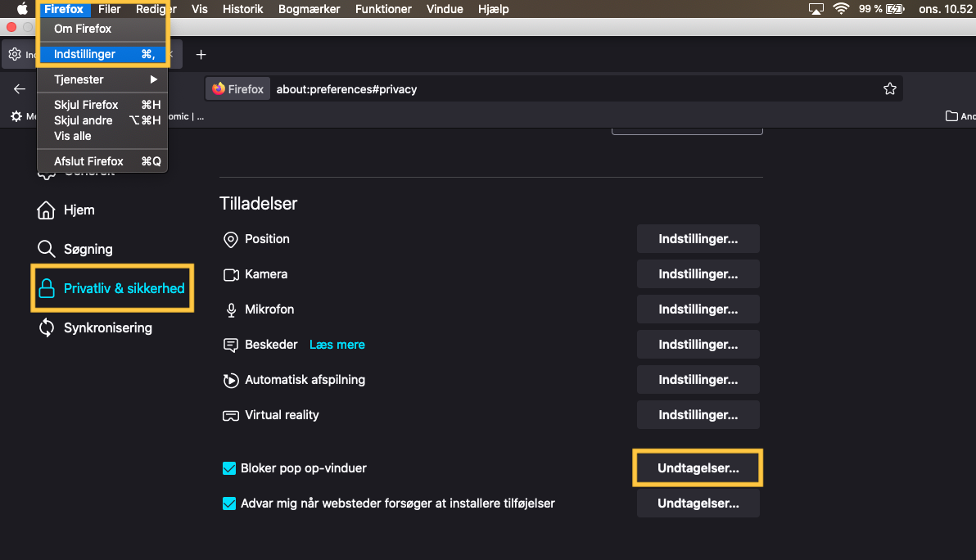Click the Privatliv & sikkerhed padlock icon
This screenshot has width=976, height=560.
[47, 288]
